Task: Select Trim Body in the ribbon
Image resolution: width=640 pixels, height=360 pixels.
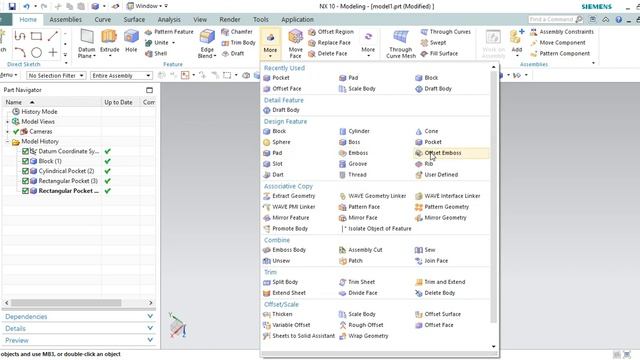Action: point(238,43)
